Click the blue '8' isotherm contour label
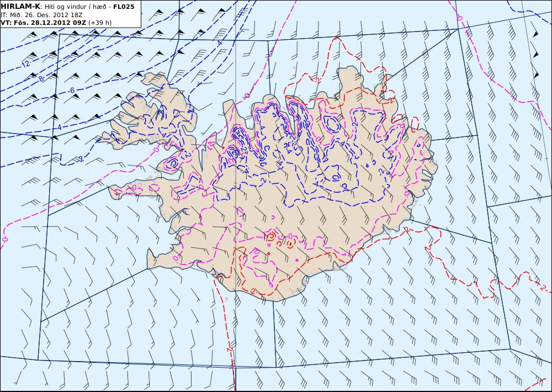The height and width of the screenshot is (392, 552). click(41, 79)
